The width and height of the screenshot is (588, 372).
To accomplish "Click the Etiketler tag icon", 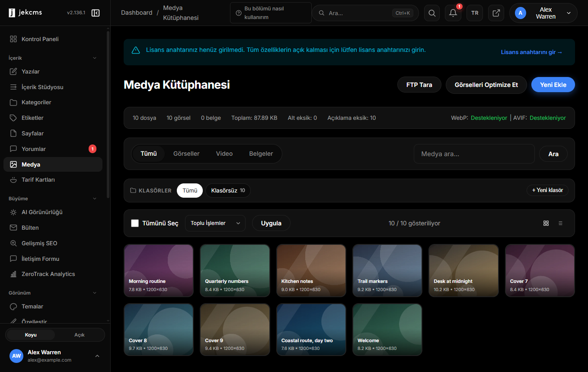I will pyautogui.click(x=13, y=118).
